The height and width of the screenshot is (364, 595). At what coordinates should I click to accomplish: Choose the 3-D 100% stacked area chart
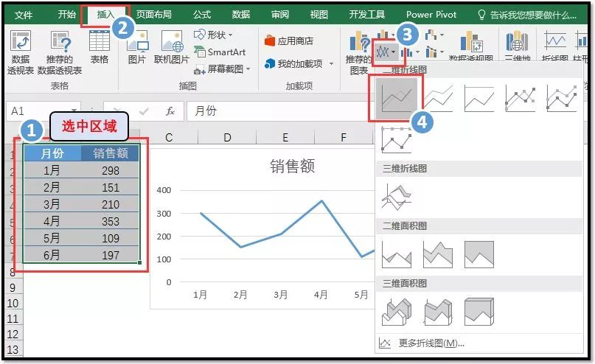coord(479,312)
